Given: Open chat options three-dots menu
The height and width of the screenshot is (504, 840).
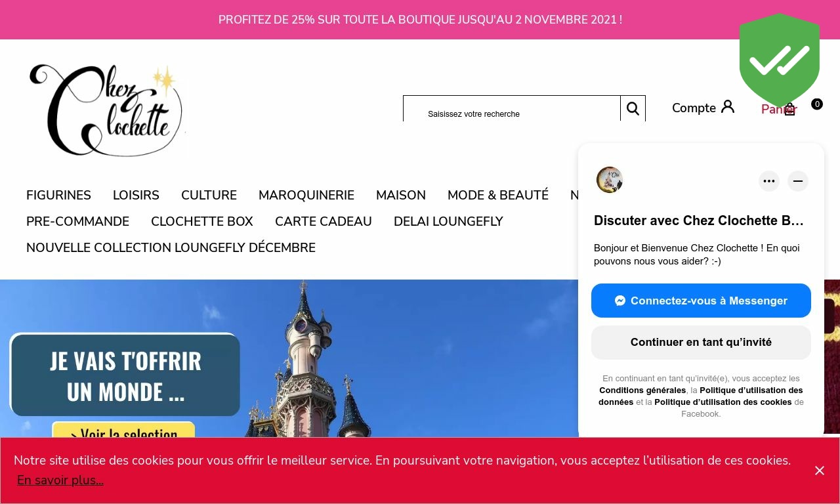Looking at the screenshot, I should (769, 181).
